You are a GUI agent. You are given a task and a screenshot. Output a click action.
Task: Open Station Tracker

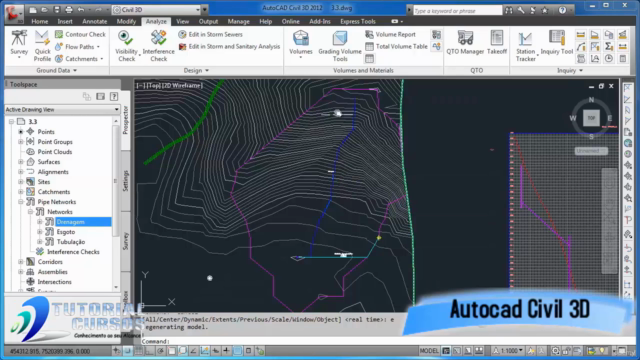525,46
